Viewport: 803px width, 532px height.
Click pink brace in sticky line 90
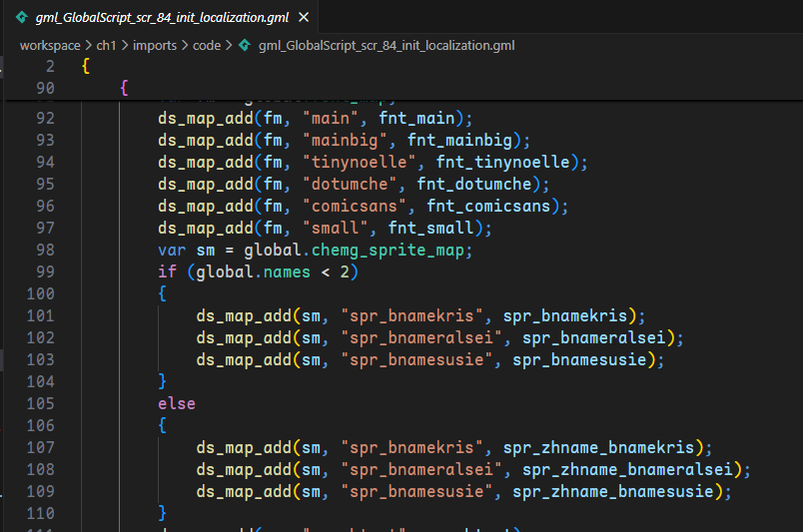point(124,89)
